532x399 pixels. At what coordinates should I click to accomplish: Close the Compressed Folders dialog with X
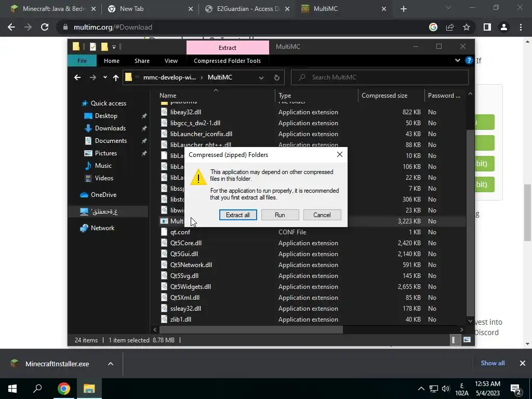click(x=340, y=155)
